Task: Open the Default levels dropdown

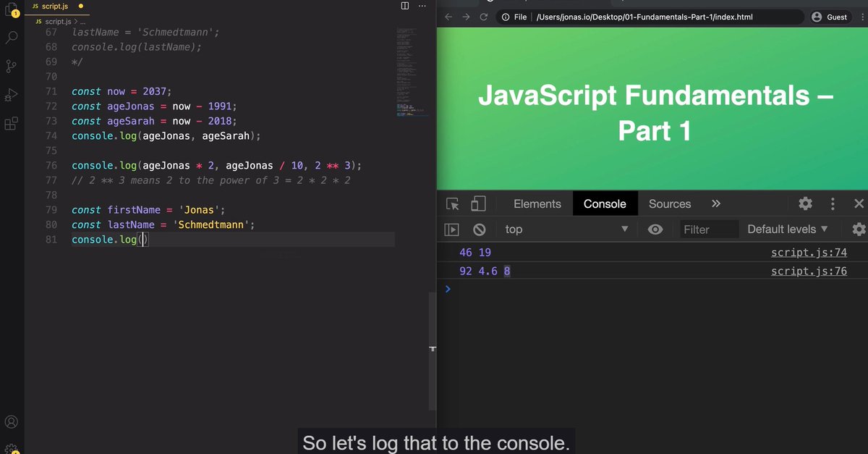Action: tap(787, 230)
